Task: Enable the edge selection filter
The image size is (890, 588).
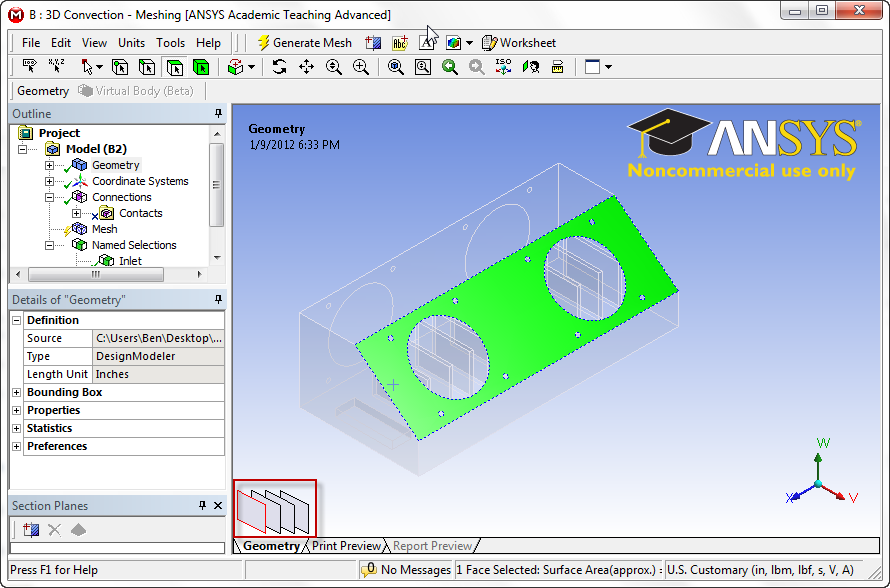Action: click(x=147, y=67)
